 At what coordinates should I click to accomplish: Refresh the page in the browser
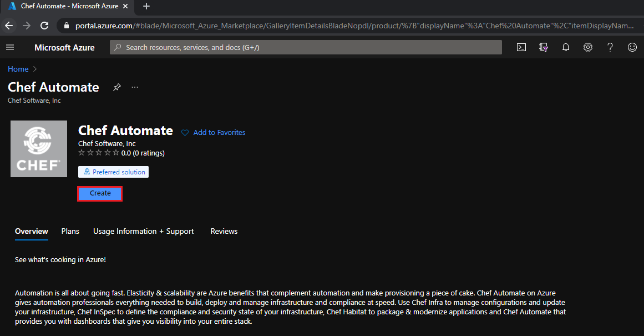click(44, 26)
